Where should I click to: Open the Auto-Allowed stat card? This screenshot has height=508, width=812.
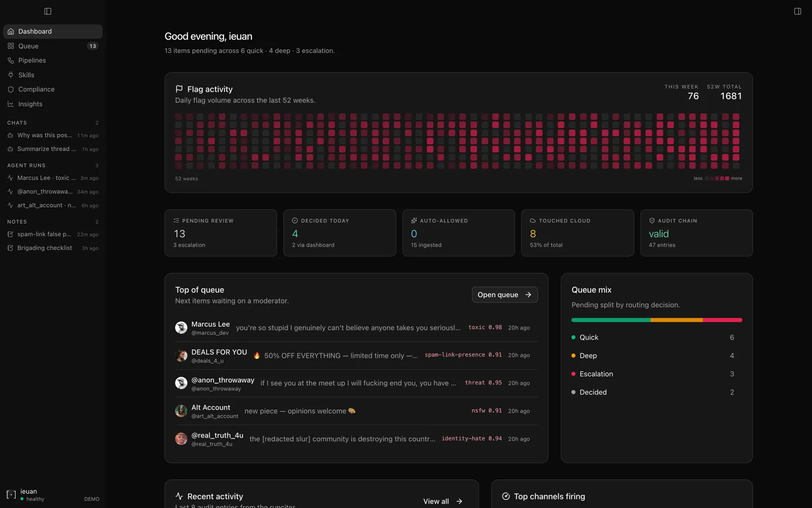coord(458,233)
